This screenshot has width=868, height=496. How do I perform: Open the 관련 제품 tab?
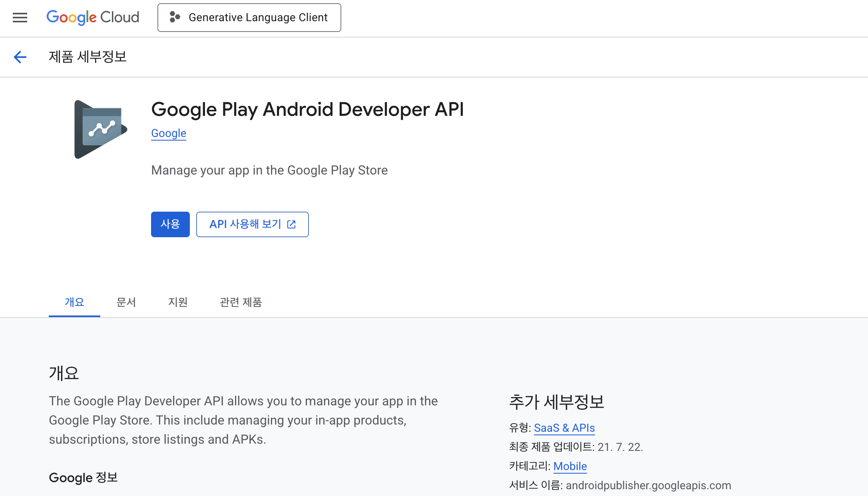(x=241, y=302)
